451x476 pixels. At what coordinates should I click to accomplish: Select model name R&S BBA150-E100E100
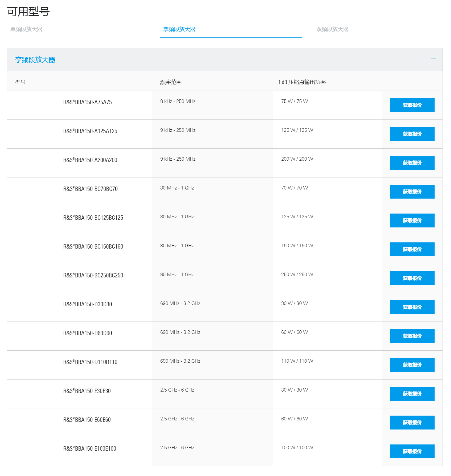90,448
